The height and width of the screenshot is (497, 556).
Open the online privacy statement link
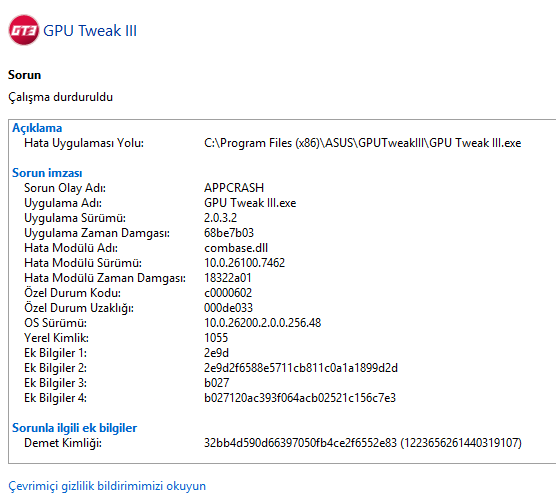(107, 486)
